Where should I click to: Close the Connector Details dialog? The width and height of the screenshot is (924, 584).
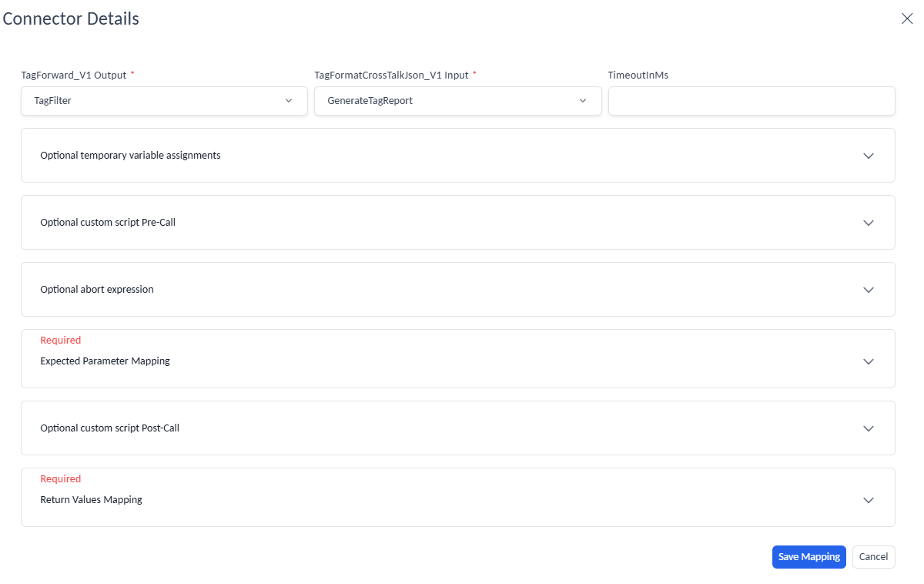(907, 19)
